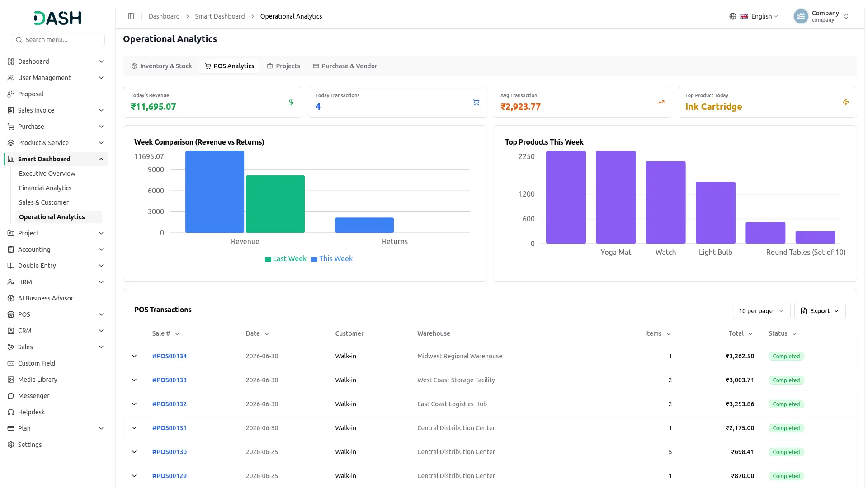
Task: Switch to Inventory & Stock tab
Action: pos(161,66)
